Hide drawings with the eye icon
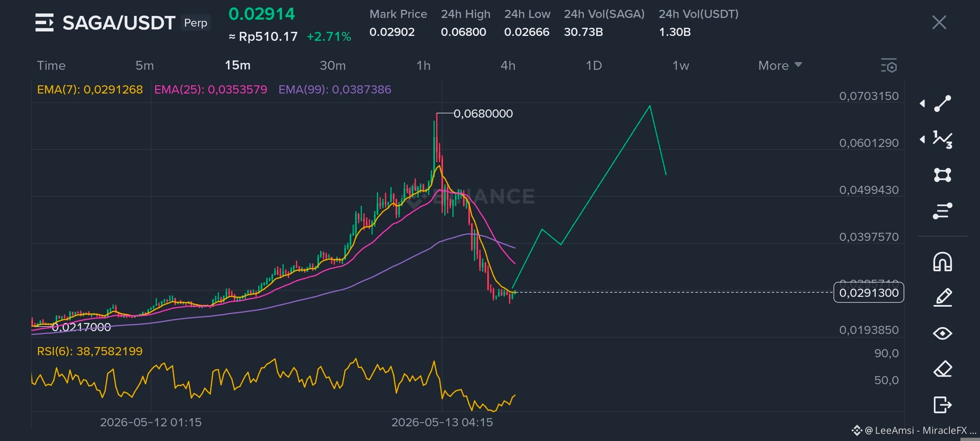Image resolution: width=980 pixels, height=441 pixels. click(x=942, y=333)
